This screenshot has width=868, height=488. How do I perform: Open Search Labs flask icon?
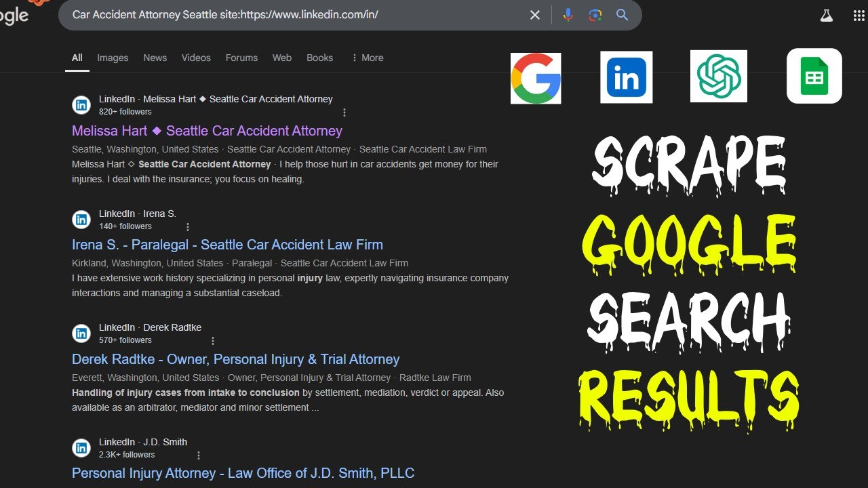coord(826,15)
